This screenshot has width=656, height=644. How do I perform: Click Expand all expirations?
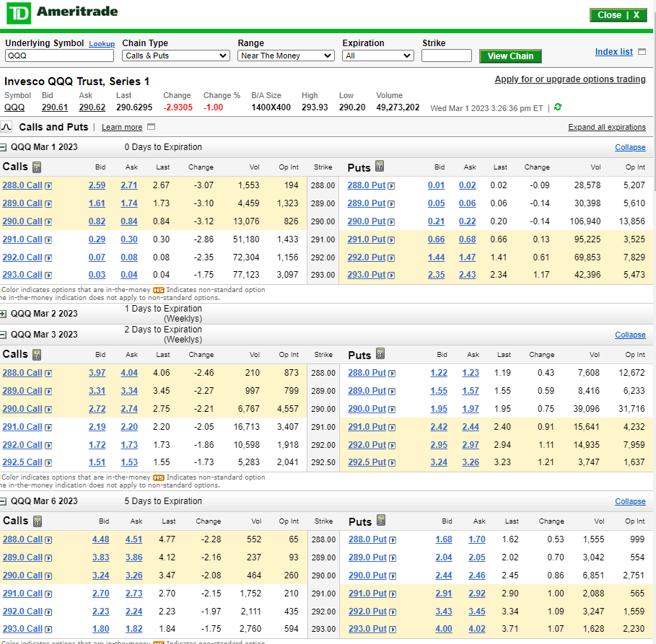pos(607,127)
